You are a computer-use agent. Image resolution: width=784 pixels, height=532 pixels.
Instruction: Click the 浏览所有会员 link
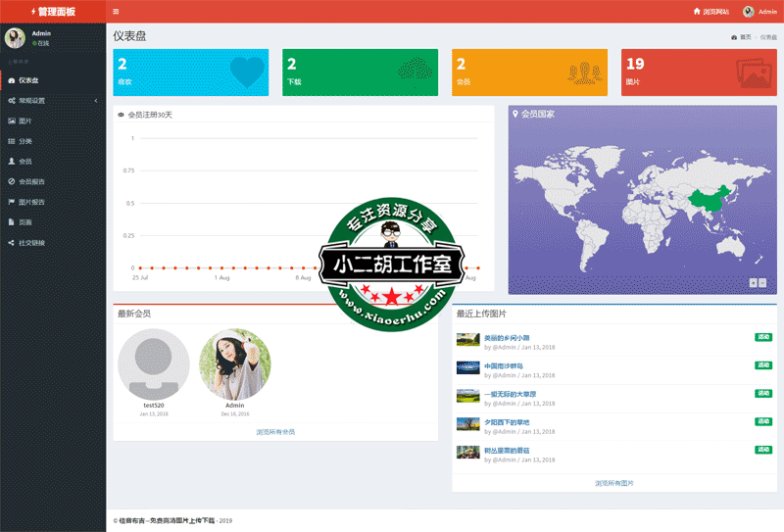point(275,431)
